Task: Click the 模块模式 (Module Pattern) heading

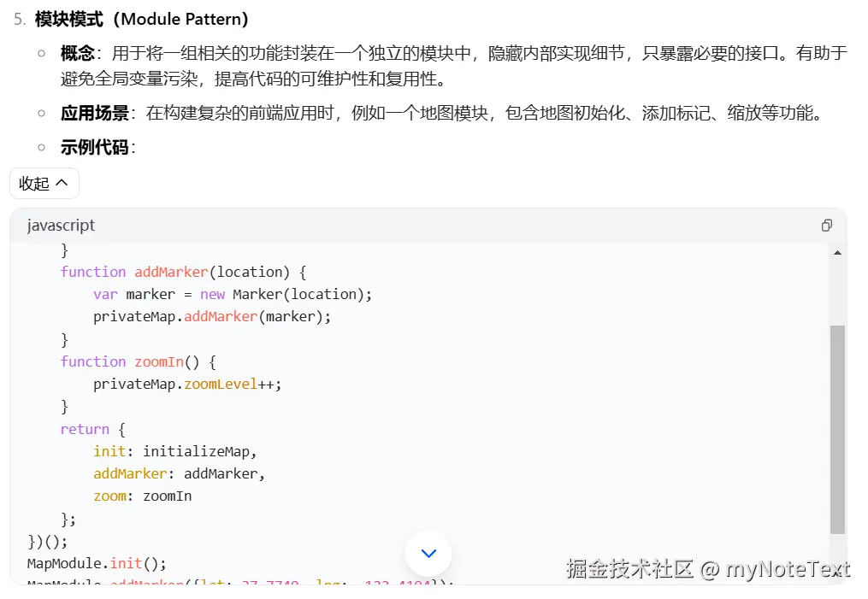Action: [x=142, y=19]
